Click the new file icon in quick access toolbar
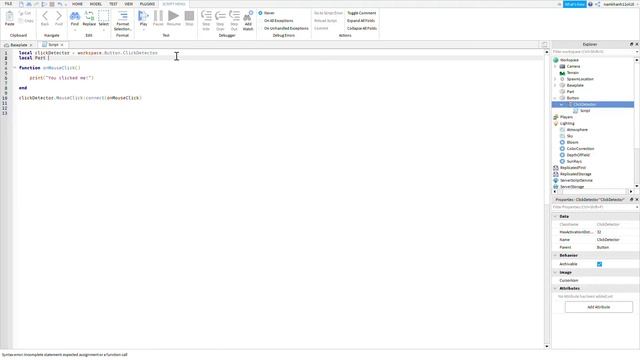640x360 pixels. click(x=21, y=4)
